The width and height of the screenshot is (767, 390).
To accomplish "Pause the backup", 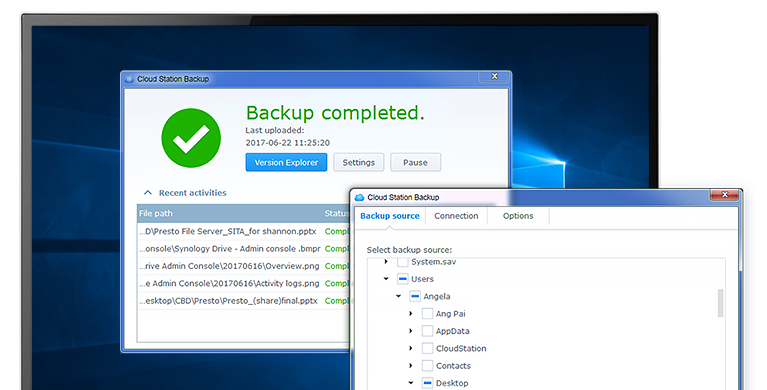I will point(415,162).
